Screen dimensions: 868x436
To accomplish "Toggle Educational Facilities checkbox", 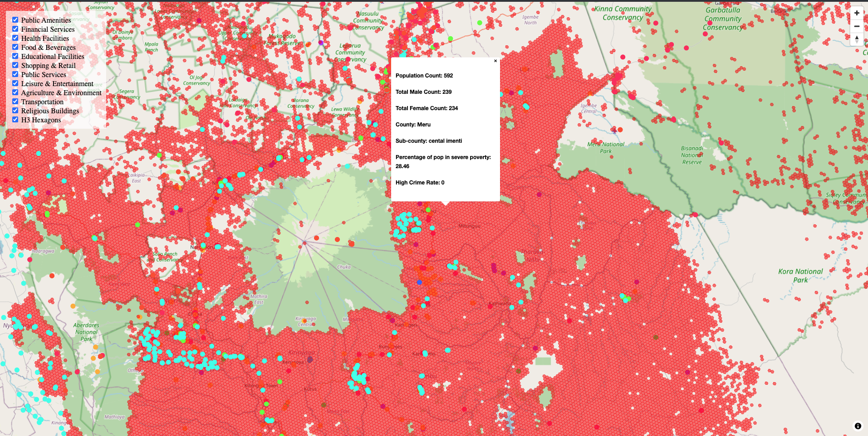I will [x=15, y=56].
